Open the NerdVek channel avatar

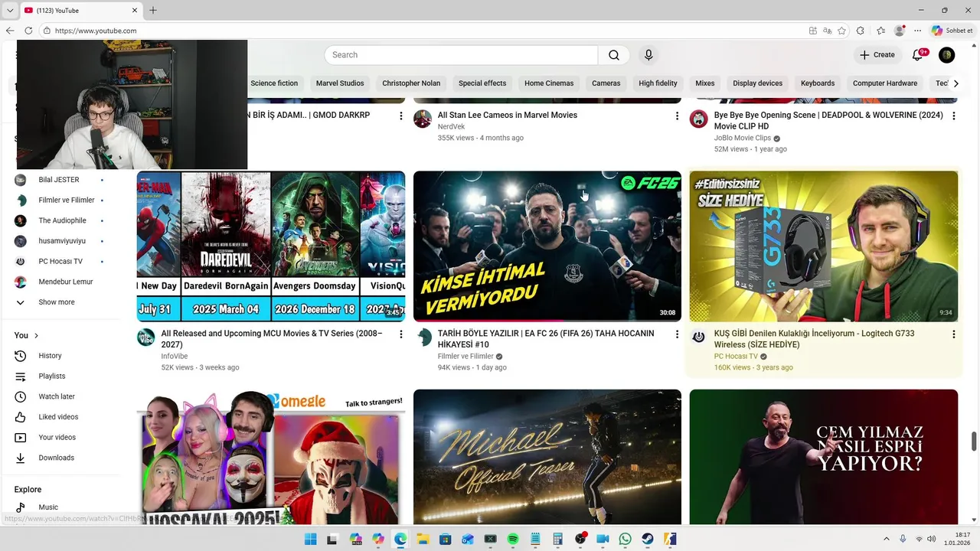click(423, 119)
